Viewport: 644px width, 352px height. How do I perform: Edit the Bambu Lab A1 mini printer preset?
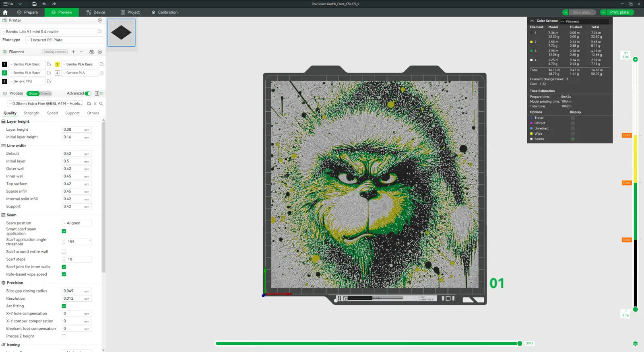point(100,31)
